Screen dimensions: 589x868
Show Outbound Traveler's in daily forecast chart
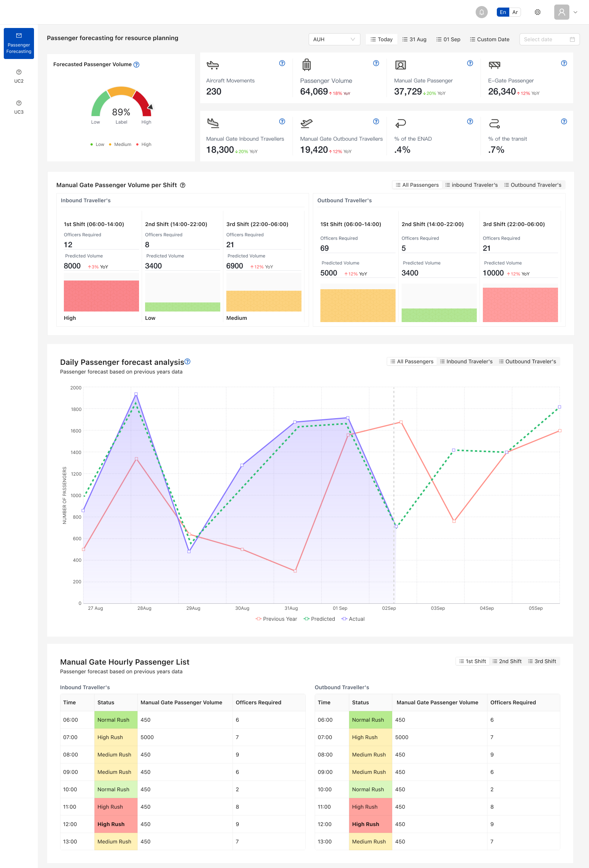527,361
